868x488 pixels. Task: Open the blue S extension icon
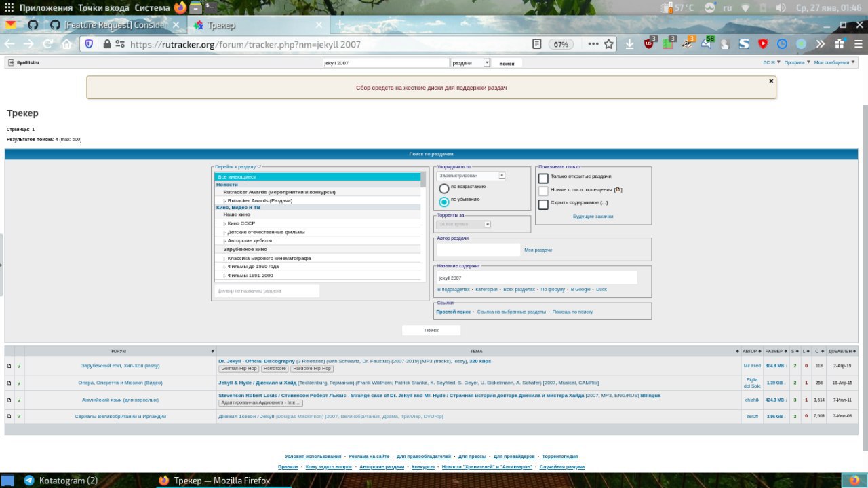[744, 44]
